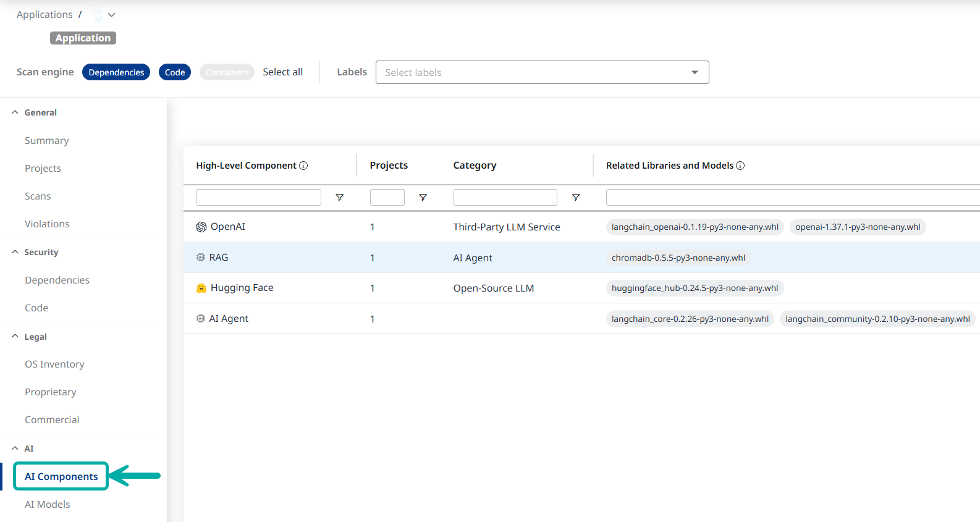Go to AI Models page
This screenshot has width=980, height=522.
[48, 504]
